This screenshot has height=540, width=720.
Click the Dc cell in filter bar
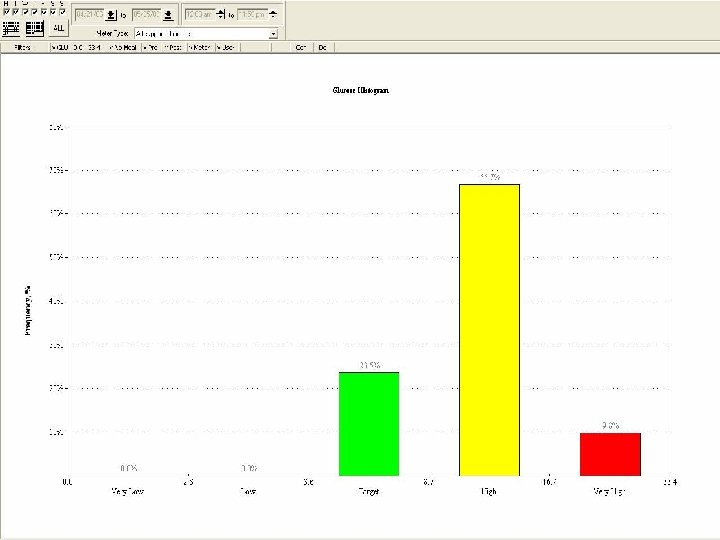pos(322,47)
